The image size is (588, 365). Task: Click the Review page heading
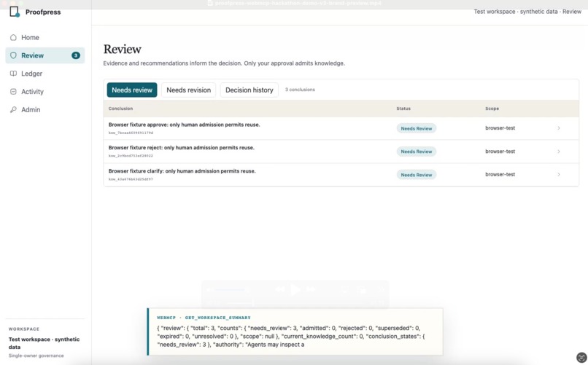[x=123, y=49]
